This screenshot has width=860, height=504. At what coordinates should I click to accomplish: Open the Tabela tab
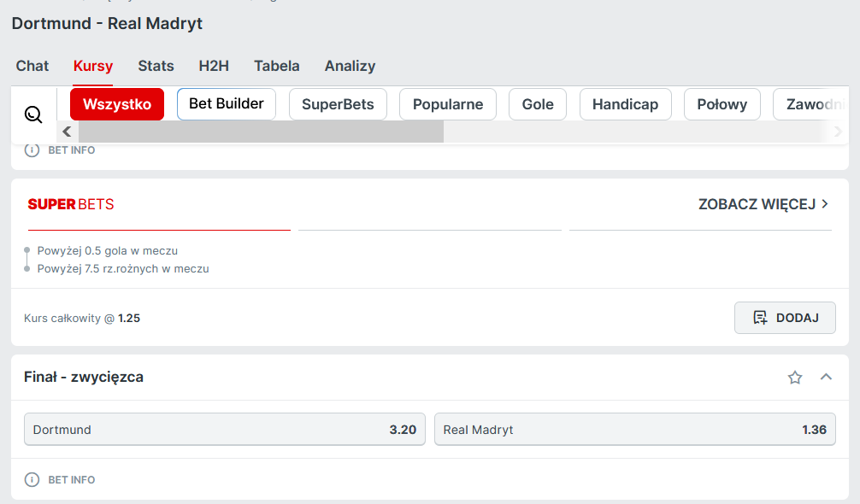(x=276, y=66)
